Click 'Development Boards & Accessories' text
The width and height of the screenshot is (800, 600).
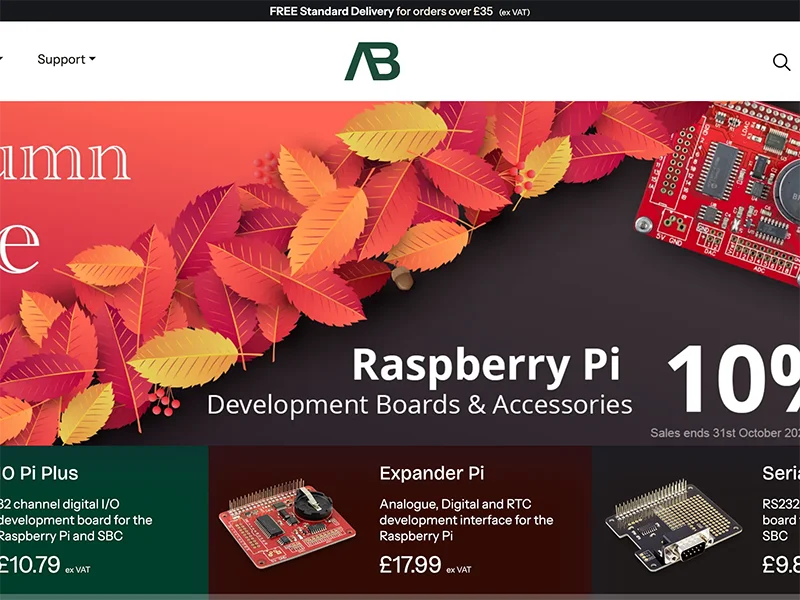[x=419, y=405]
